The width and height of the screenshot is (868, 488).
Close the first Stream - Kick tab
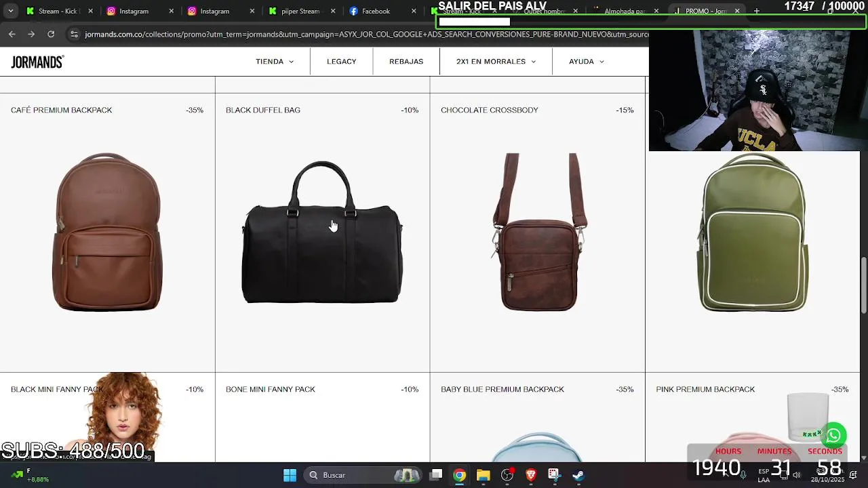(90, 11)
